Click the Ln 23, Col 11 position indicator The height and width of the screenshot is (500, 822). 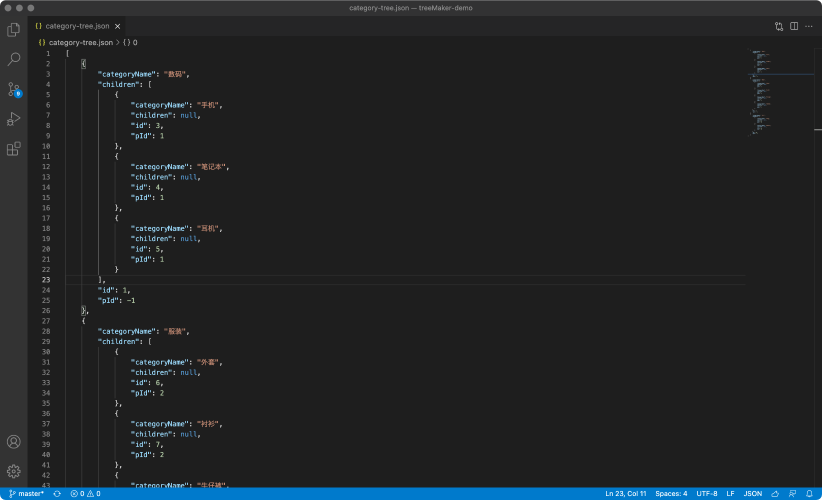coord(625,493)
